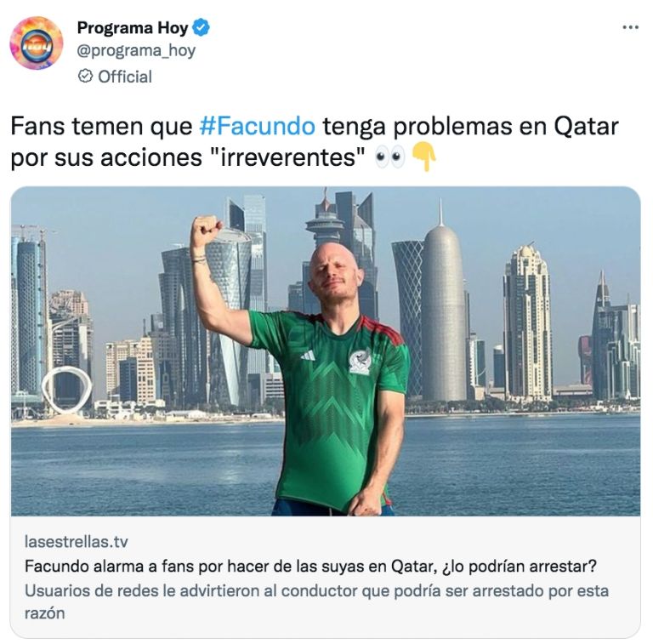The width and height of the screenshot is (653, 644).
Task: Click the pointing-down hand emoji
Action: [423, 157]
